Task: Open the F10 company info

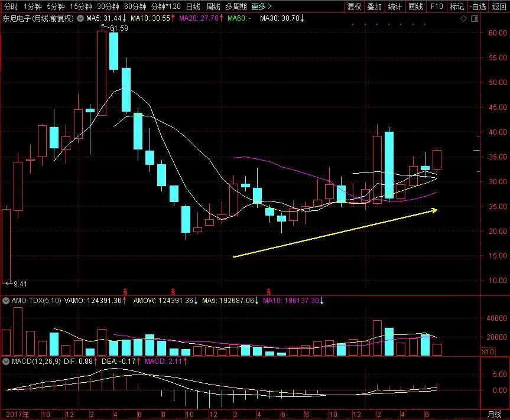Action: tap(437, 6)
